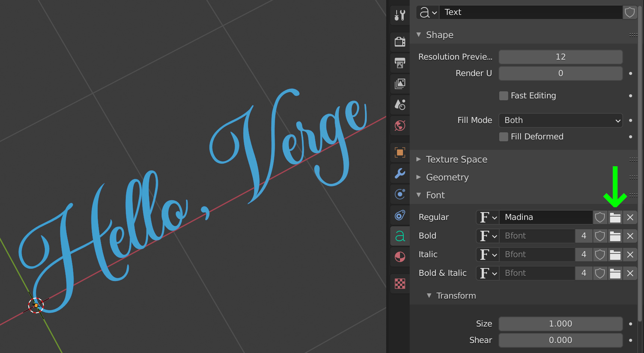Open the Fill Mode dropdown
Screen dimensions: 644x353
(x=560, y=120)
